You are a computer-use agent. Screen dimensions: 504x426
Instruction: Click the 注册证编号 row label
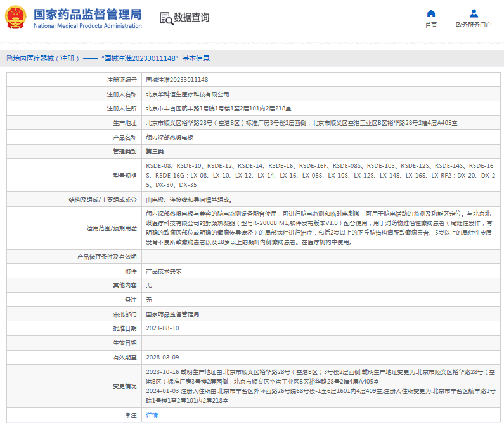point(122,80)
